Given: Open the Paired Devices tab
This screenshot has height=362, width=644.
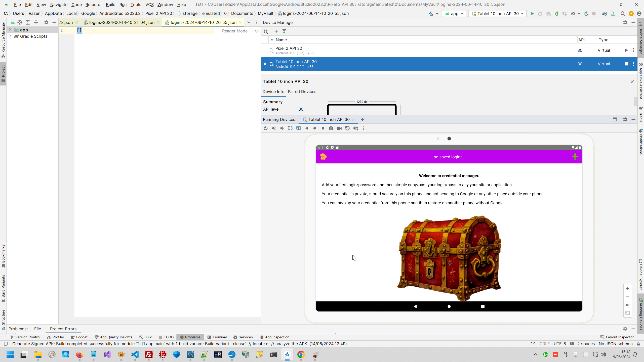Looking at the screenshot, I should [x=302, y=92].
